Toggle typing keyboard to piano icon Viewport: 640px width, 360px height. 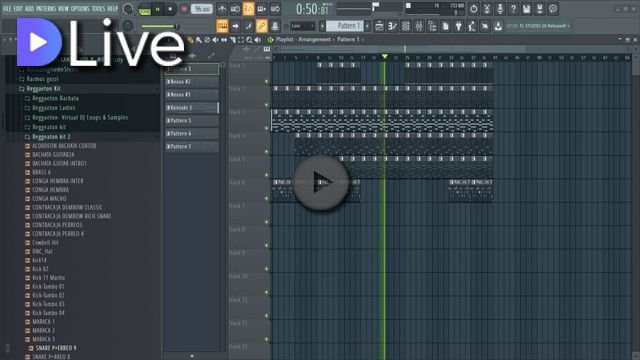(x=222, y=26)
